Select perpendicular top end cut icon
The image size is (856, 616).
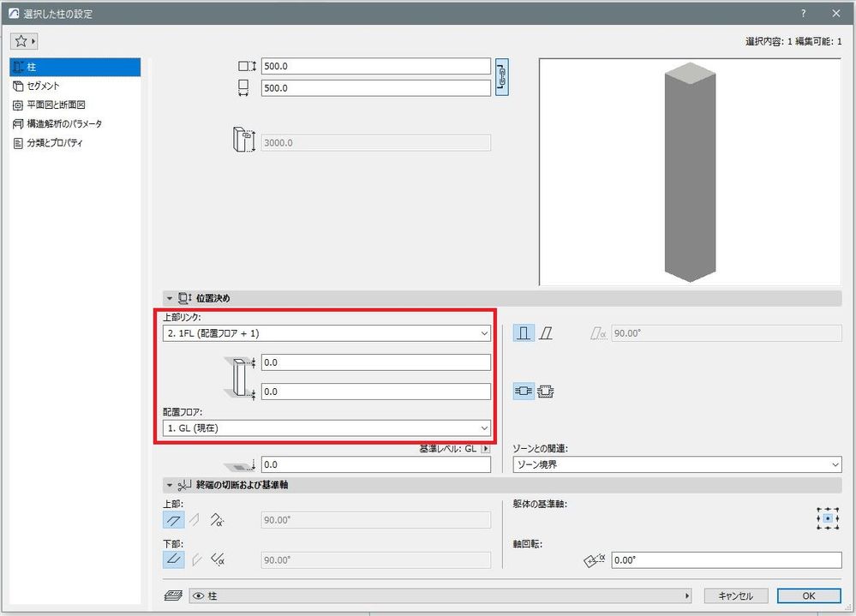(195, 520)
